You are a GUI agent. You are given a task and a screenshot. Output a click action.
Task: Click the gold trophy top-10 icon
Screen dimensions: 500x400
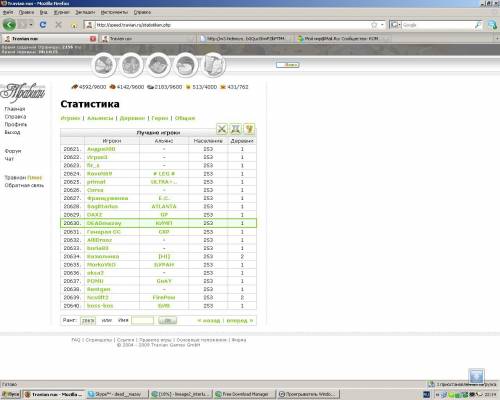point(249,129)
